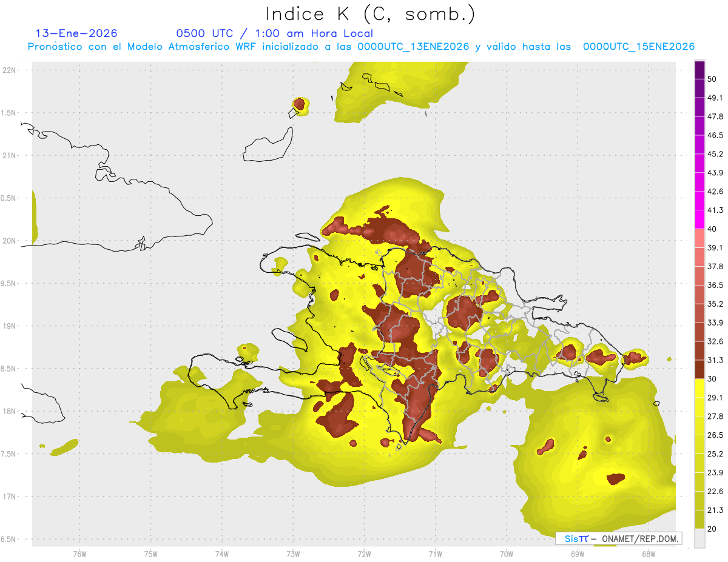The width and height of the screenshot is (728, 562).
Task: Click the "17N" latitude axis label
Action: point(10,497)
